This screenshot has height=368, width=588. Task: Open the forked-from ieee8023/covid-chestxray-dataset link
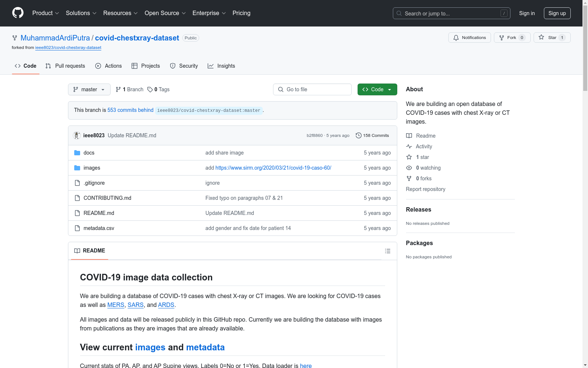click(x=68, y=47)
